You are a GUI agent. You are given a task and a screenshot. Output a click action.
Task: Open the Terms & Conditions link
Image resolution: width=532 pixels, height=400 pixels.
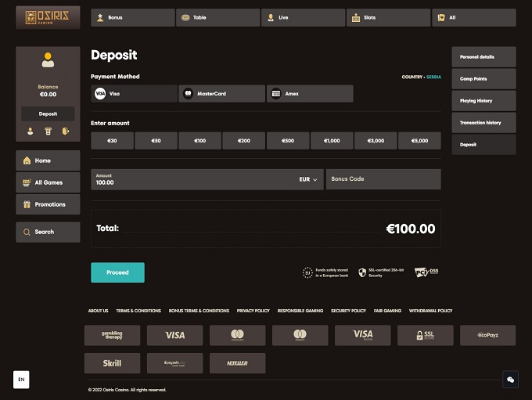138,311
